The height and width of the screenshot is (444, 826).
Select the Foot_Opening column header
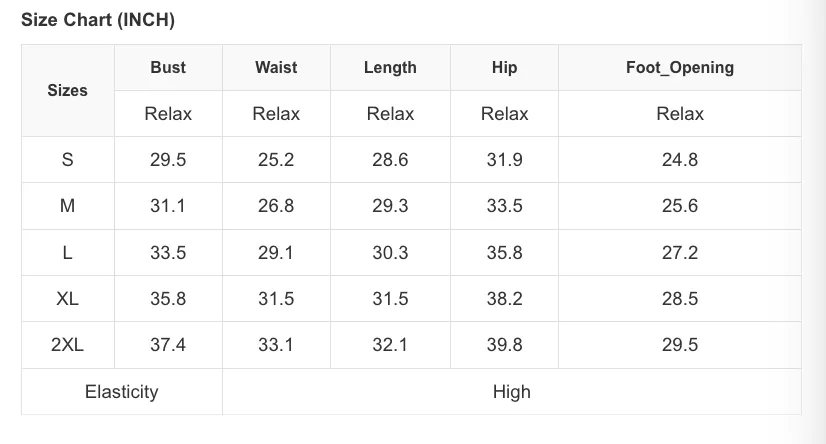(680, 67)
